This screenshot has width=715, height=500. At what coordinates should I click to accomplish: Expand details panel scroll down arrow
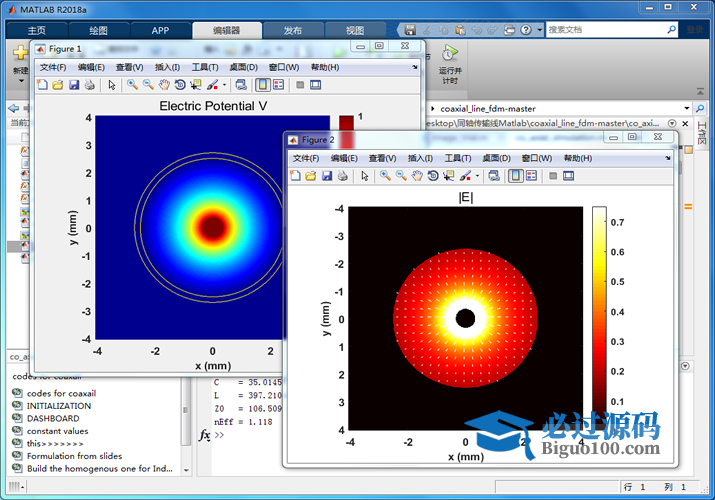click(x=186, y=470)
